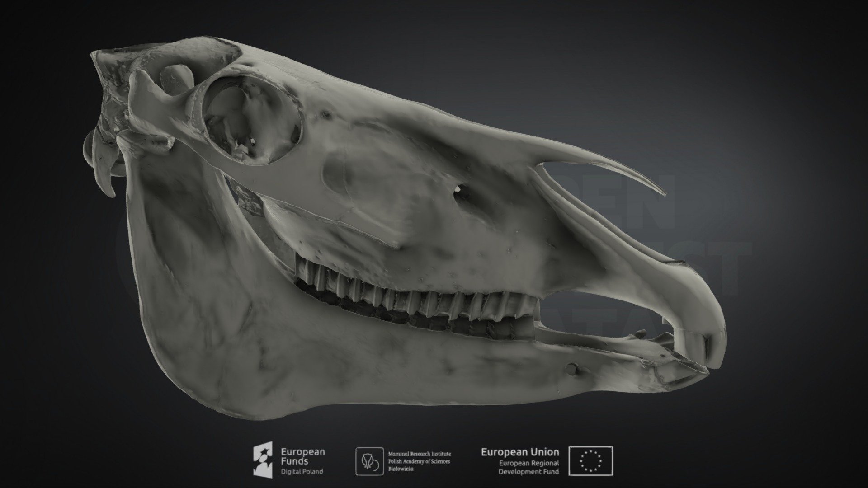Click 'Mammal Research Institute' text

[420, 454]
